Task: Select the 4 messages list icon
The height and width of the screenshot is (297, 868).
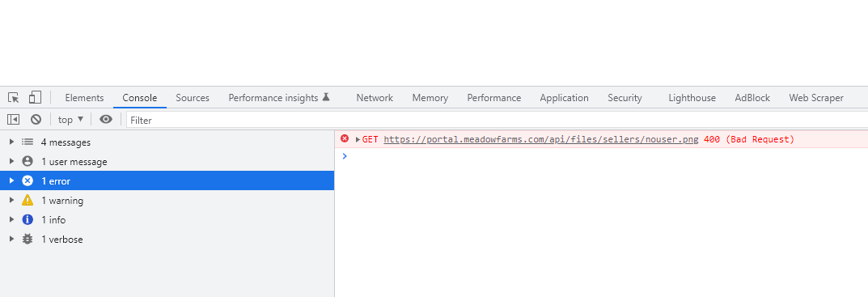Action: click(28, 142)
